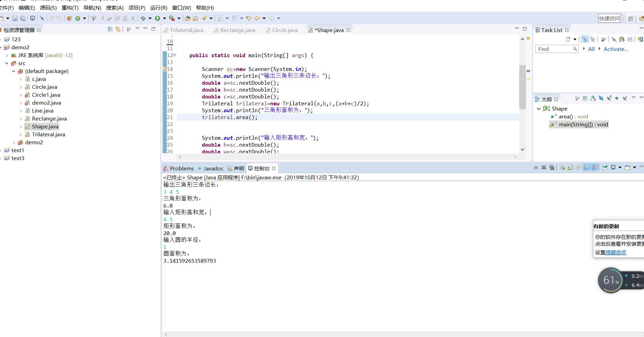The width and height of the screenshot is (644, 337).
Task: Click the Save All icon
Action: point(23,18)
